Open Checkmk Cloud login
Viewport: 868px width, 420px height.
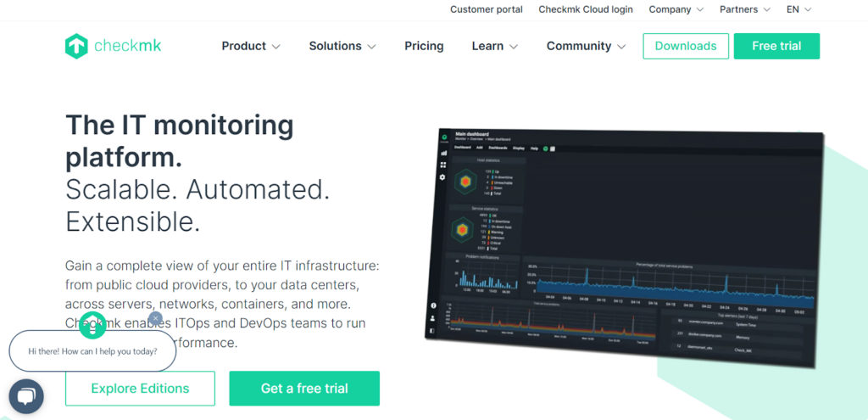586,9
